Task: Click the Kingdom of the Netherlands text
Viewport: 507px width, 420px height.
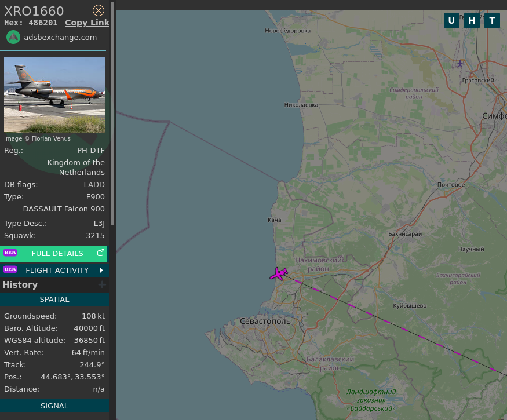Action: pyautogui.click(x=76, y=167)
